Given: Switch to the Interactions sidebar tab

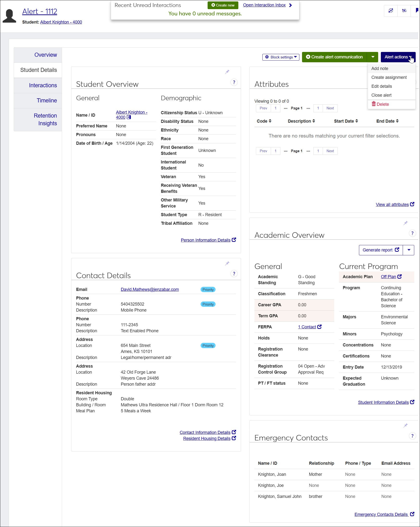Looking at the screenshot, I should 38,86.
